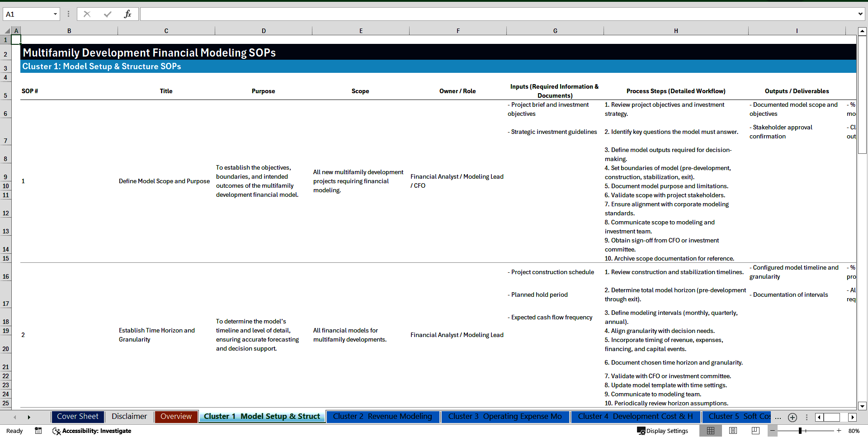Viewport: 868px width, 437px height.
Task: Click the previous-sheet navigation arrow
Action: [x=15, y=417]
